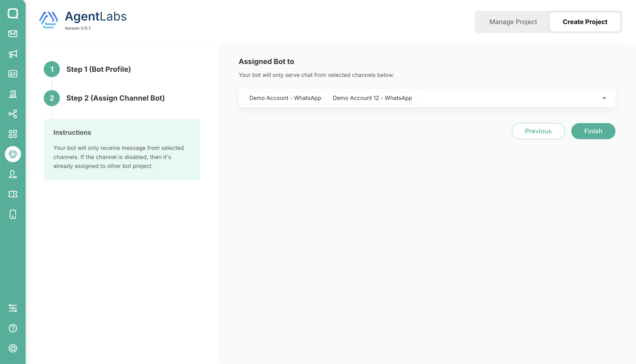The height and width of the screenshot is (364, 636).
Task: Click the Demo Account 12 - WhatsApp chip
Action: [x=372, y=98]
